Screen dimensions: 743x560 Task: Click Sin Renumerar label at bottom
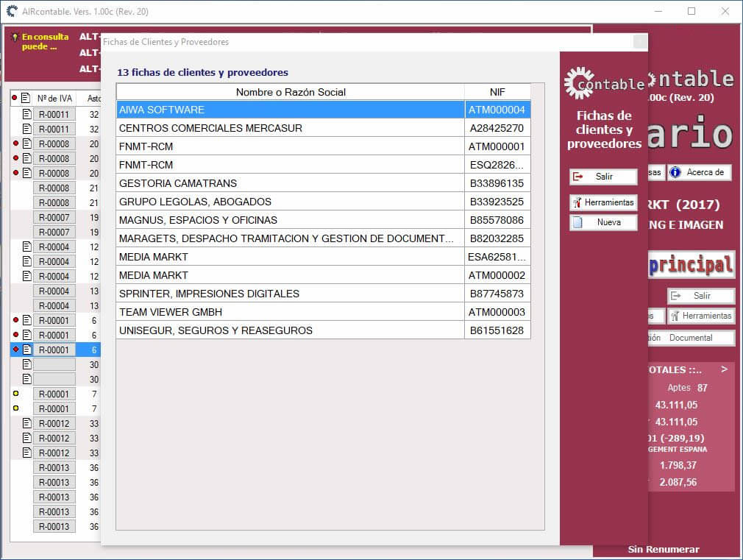pyautogui.click(x=664, y=549)
